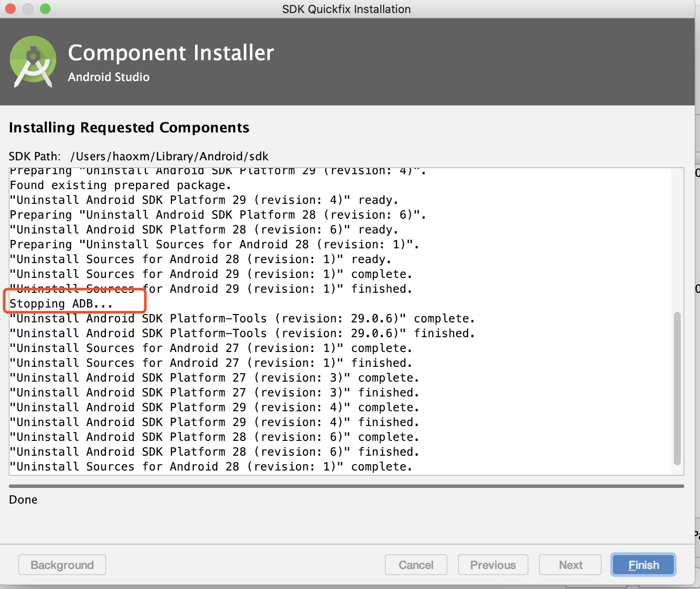The width and height of the screenshot is (700, 589).
Task: Click 'SDK Platform 27' complete log line
Action: [215, 378]
